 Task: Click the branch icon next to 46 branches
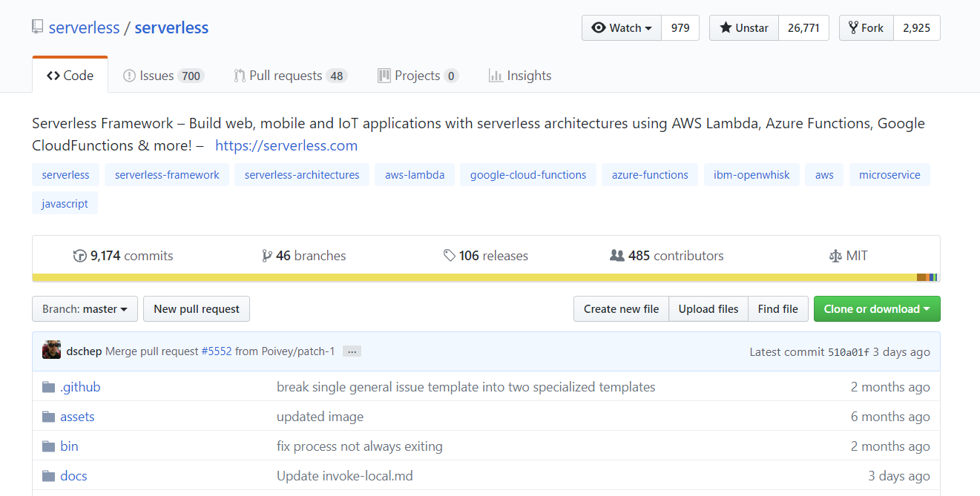(x=267, y=256)
